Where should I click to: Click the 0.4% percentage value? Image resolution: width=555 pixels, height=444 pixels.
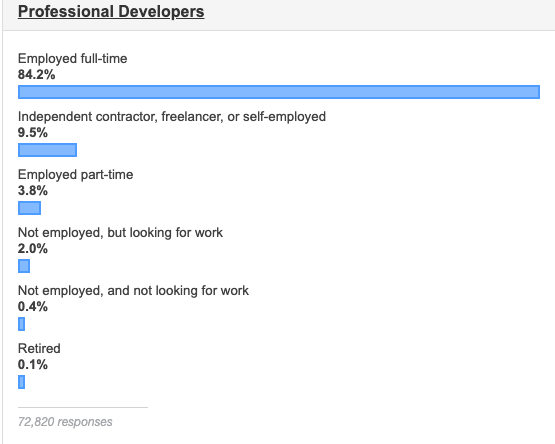pyautogui.click(x=33, y=307)
